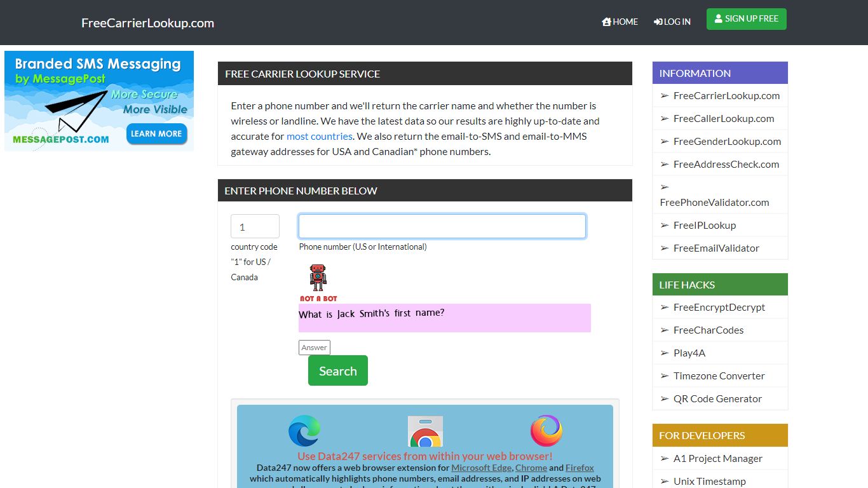This screenshot has width=868, height=488.
Task: Open FreeIPLookup sidebar link
Action: 705,226
